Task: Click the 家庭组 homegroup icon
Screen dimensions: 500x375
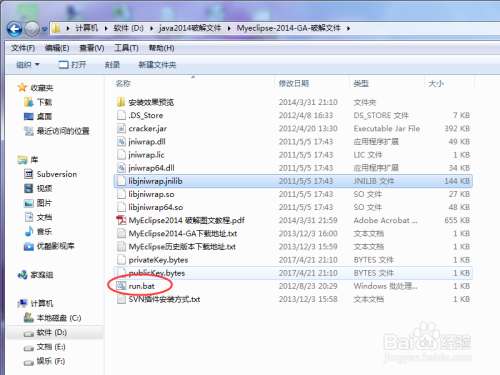Action: tap(22, 275)
